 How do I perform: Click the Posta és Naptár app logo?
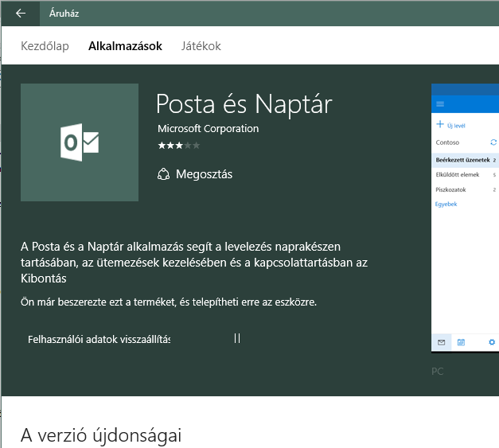80,142
